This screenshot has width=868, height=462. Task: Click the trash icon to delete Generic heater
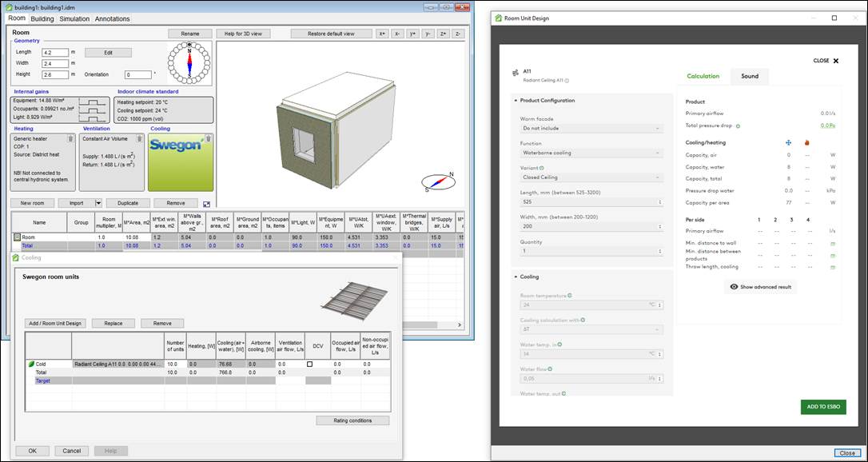[x=70, y=139]
